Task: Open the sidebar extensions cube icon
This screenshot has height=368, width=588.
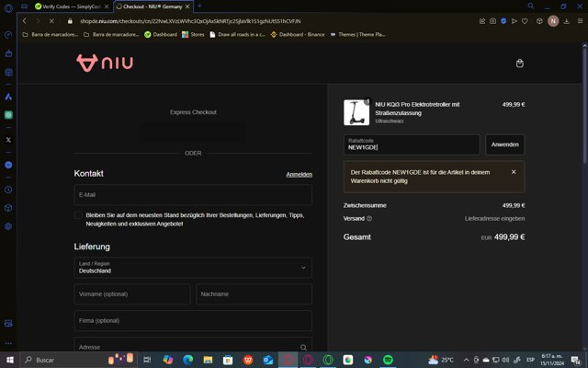Action: 8,208
